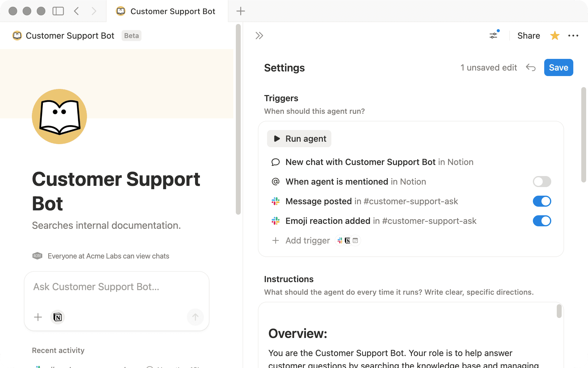Open a new tab with plus
588x368 pixels.
coord(241,11)
